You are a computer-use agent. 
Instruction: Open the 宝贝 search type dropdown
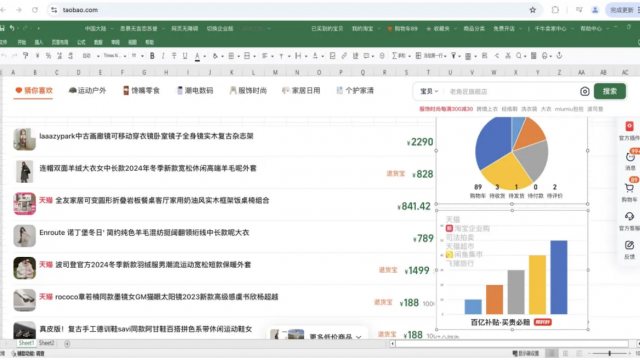[429, 91]
